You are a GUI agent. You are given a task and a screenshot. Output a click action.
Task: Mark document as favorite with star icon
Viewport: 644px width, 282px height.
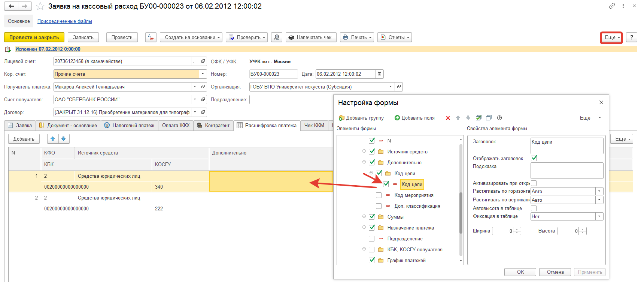[x=40, y=6]
